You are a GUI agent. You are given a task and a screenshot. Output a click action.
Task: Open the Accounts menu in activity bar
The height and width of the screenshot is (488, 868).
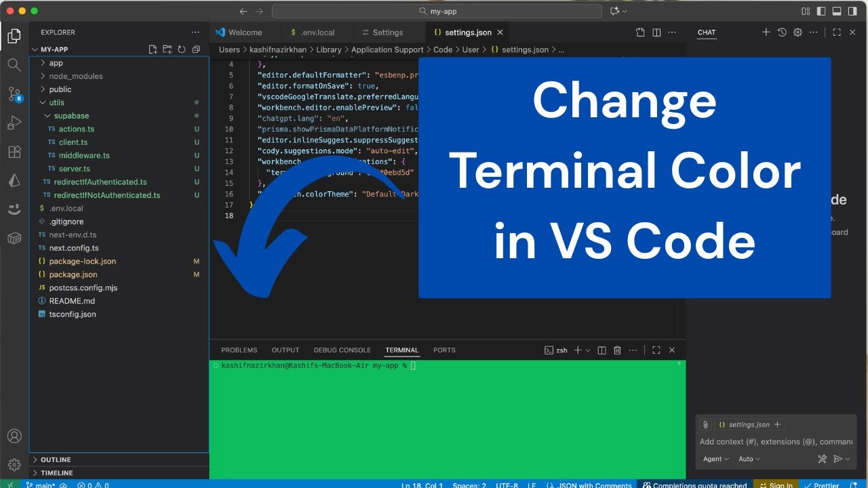(x=14, y=436)
